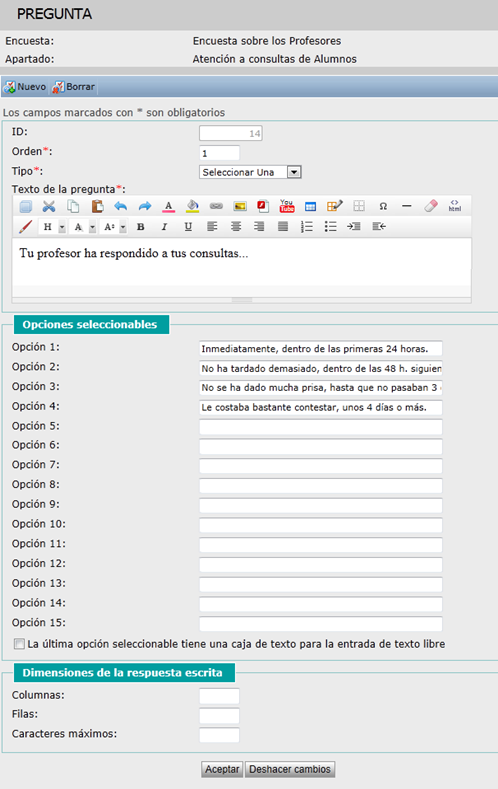
Task: Click the Orden input field
Action: (219, 153)
